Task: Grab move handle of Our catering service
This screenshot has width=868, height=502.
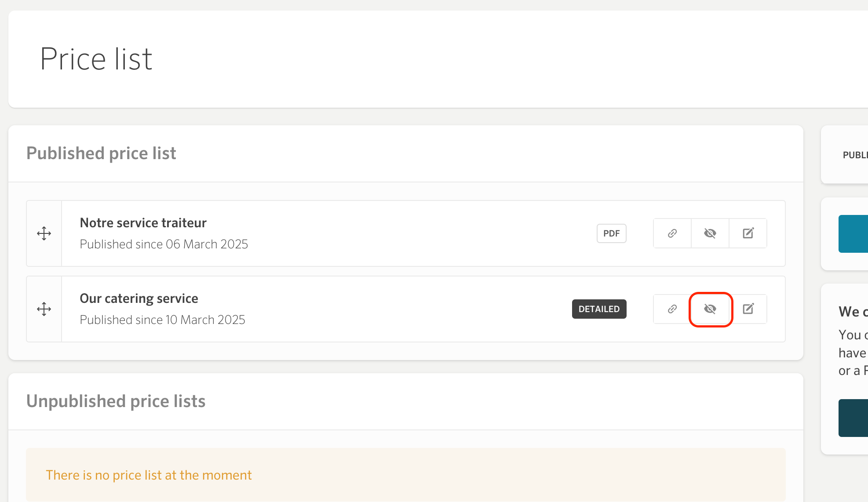Action: [44, 309]
